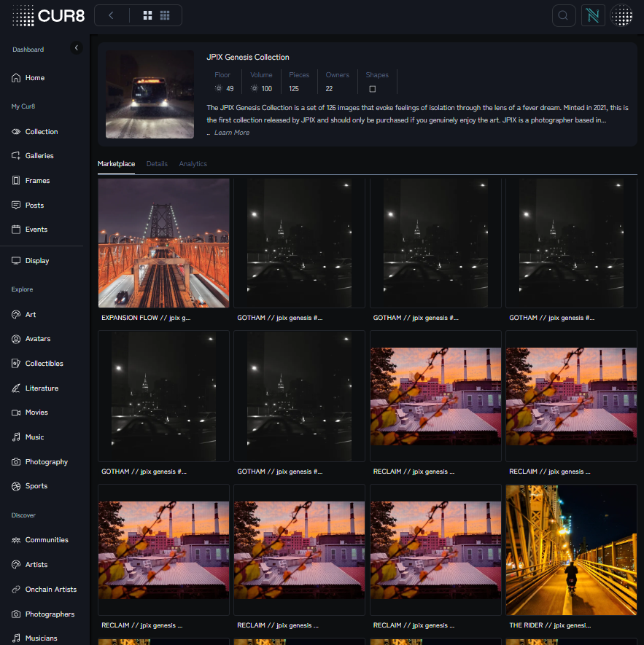The width and height of the screenshot is (644, 645).
Task: Open the EXPANSION FLOW bridge thumbnail
Action: pos(163,243)
